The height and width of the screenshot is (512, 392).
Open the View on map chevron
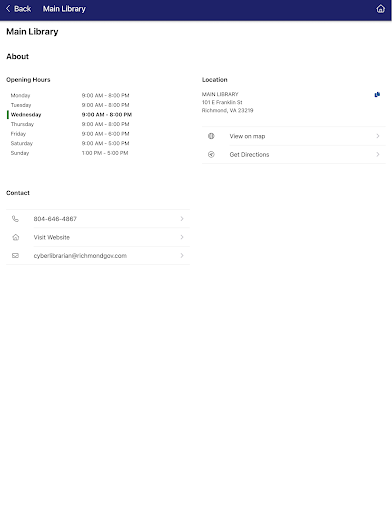click(378, 136)
